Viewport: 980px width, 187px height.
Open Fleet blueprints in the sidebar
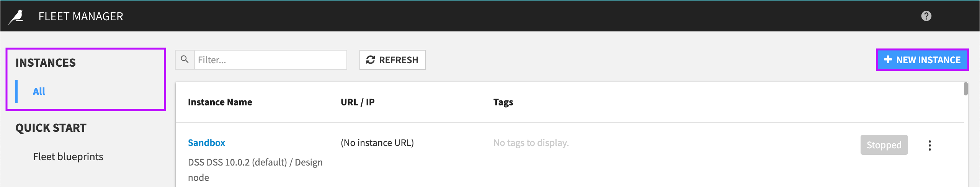[68, 157]
